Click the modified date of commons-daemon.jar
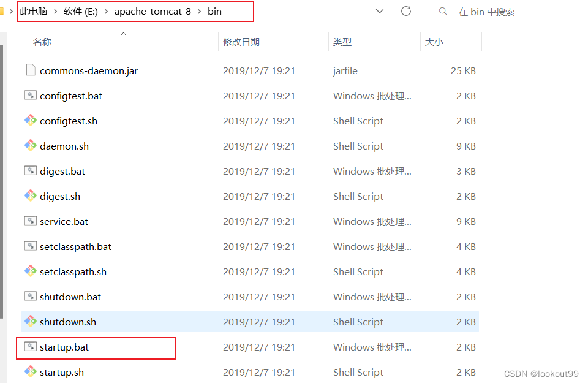Image resolution: width=588 pixels, height=383 pixels. (x=259, y=71)
